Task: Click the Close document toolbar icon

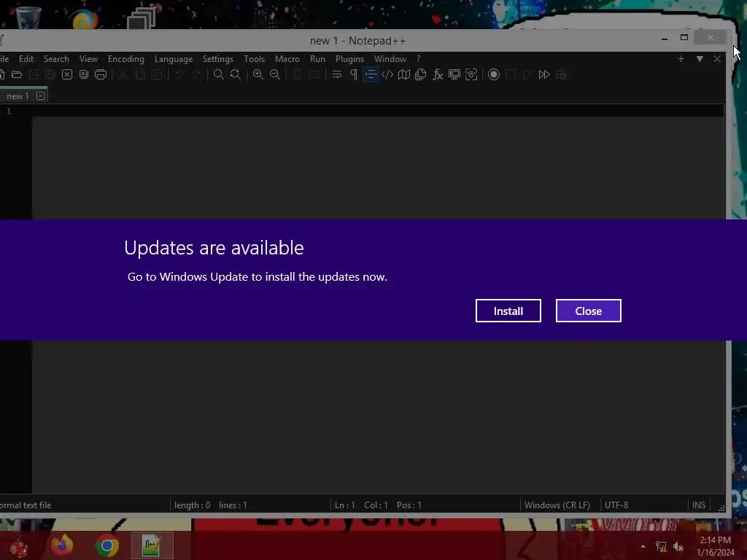Action: [67, 74]
